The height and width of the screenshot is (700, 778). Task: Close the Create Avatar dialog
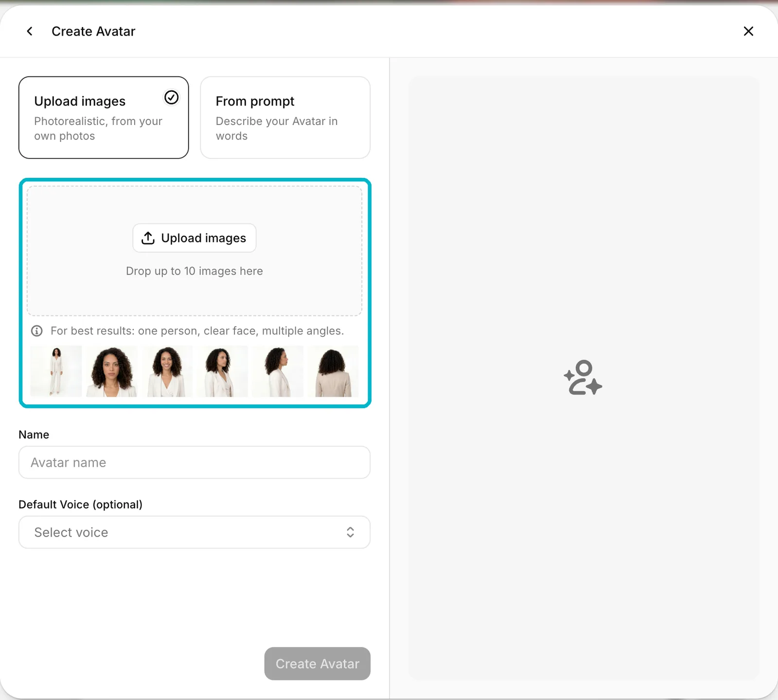pos(748,31)
